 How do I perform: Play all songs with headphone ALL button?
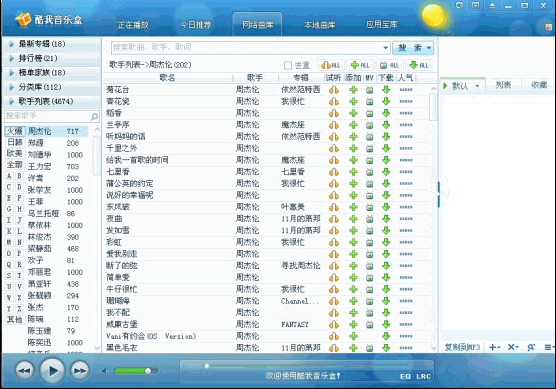[330, 65]
